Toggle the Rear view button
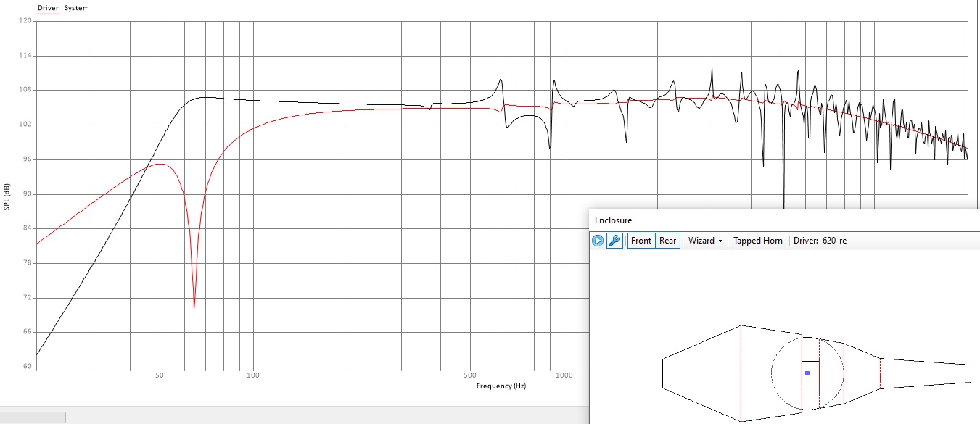The height and width of the screenshot is (424, 980). 668,241
